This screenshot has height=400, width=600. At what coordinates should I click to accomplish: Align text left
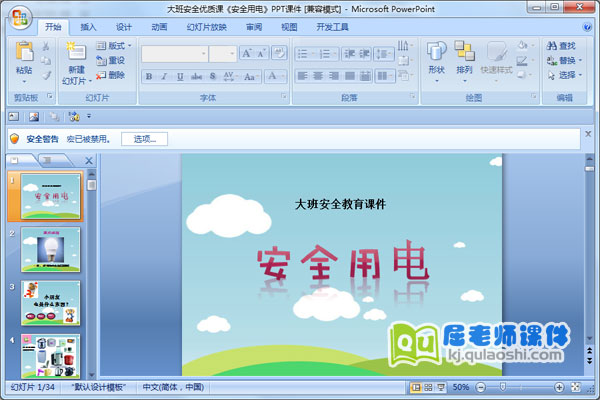click(x=302, y=76)
